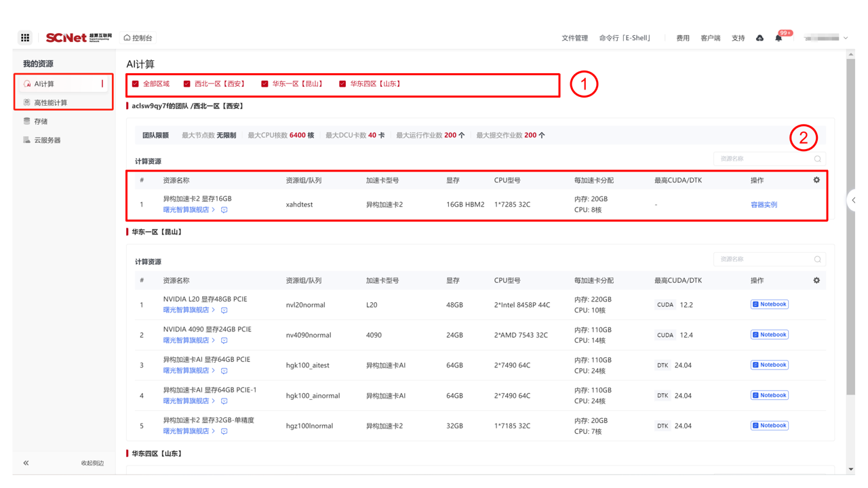Image resolution: width=868 pixels, height=488 pixels.
Task: Click the 控制台 home icon
Action: 127,38
